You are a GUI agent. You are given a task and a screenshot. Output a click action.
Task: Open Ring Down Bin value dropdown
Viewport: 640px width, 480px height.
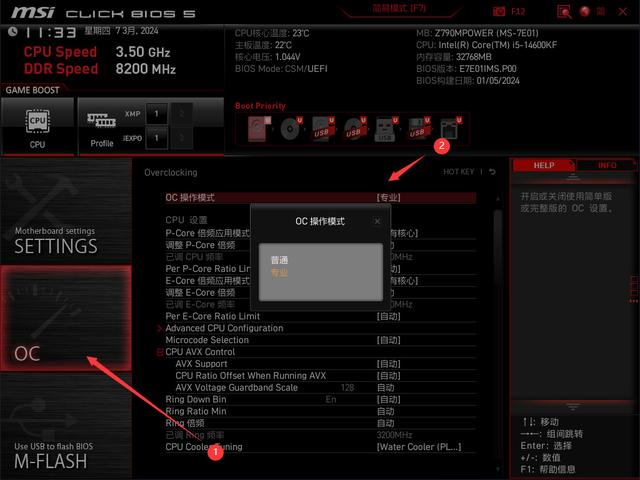click(x=388, y=399)
